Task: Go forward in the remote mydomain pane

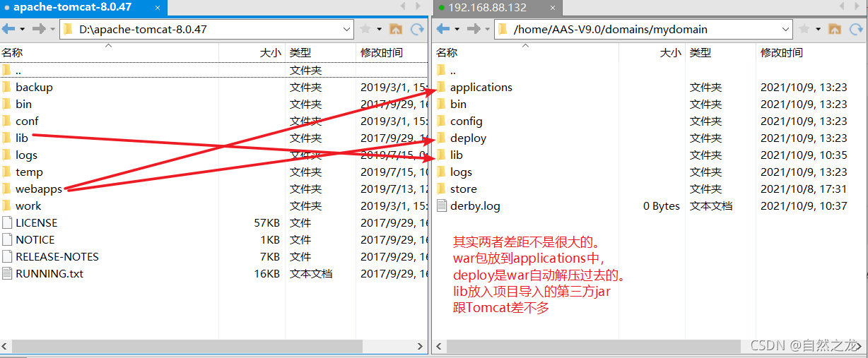Action: pyautogui.click(x=474, y=30)
